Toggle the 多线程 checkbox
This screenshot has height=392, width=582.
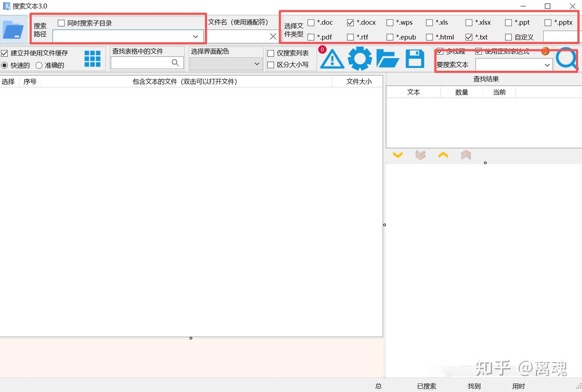tap(440, 51)
